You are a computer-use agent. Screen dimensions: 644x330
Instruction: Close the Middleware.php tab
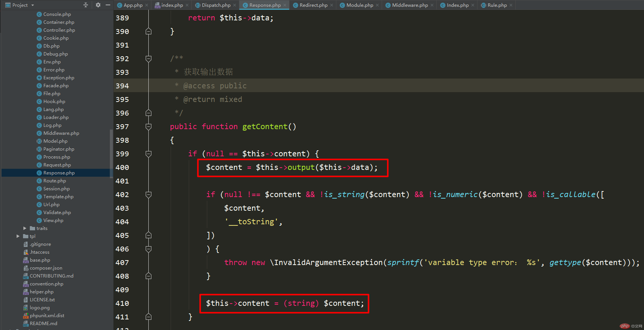tap(432, 5)
